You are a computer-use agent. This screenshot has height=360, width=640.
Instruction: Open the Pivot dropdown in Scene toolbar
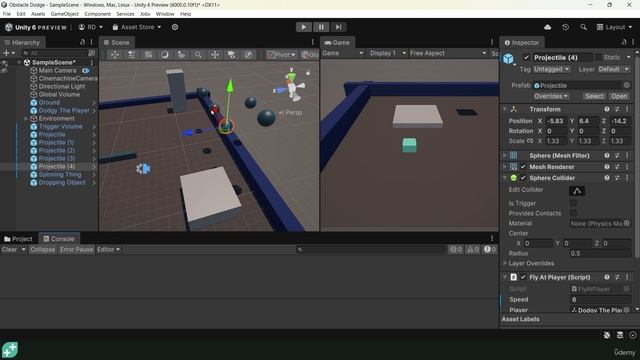[x=281, y=54]
